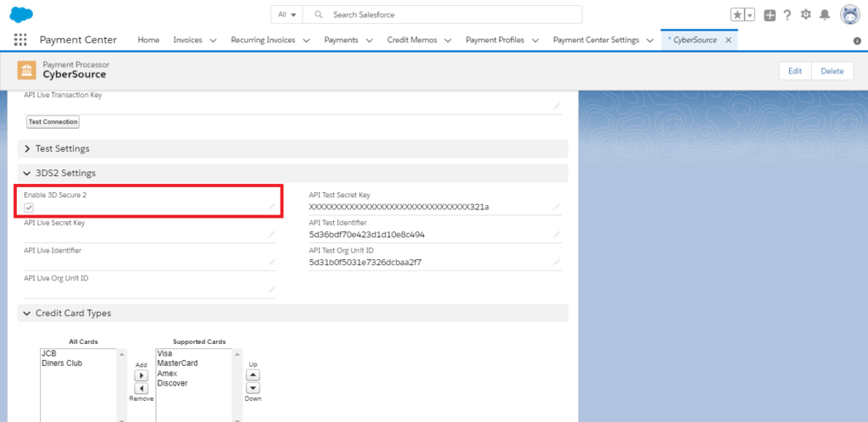Viewport: 868px width, 422px height.
Task: Click the Favorites star icon
Action: [737, 15]
